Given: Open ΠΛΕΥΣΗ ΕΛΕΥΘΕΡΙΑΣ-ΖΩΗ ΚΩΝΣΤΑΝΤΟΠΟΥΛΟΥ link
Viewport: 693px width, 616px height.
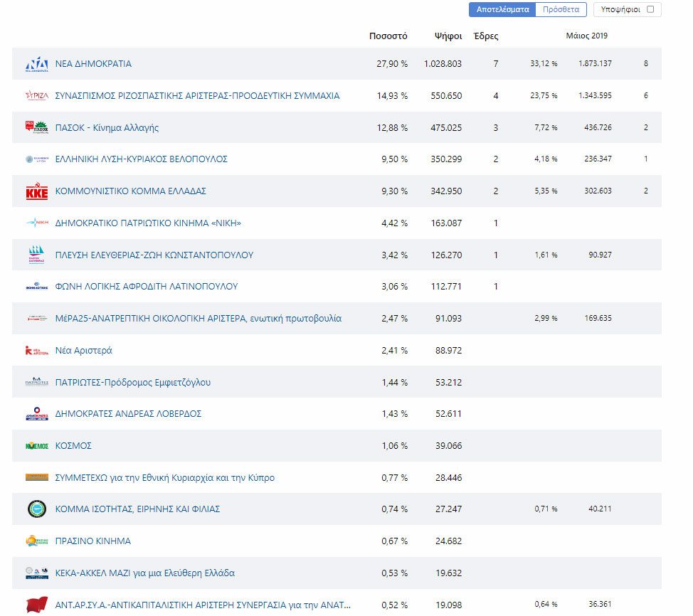Looking at the screenshot, I should tap(154, 255).
